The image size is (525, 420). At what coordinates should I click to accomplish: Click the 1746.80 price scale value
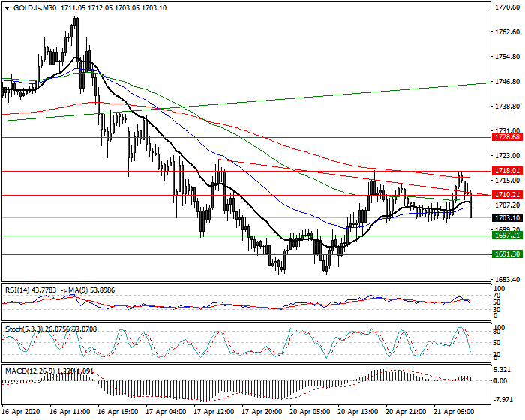tap(508, 82)
